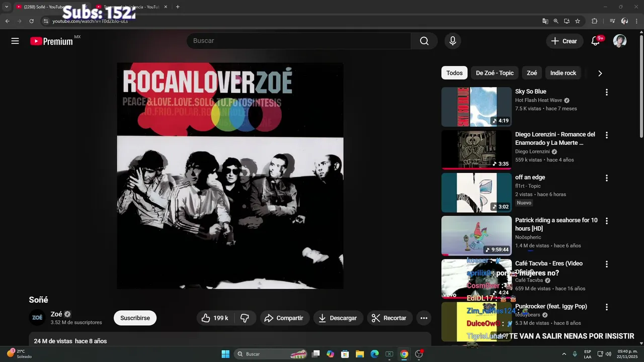Open the YouTube guide hamburger menu
This screenshot has height=362, width=644.
pos(15,41)
